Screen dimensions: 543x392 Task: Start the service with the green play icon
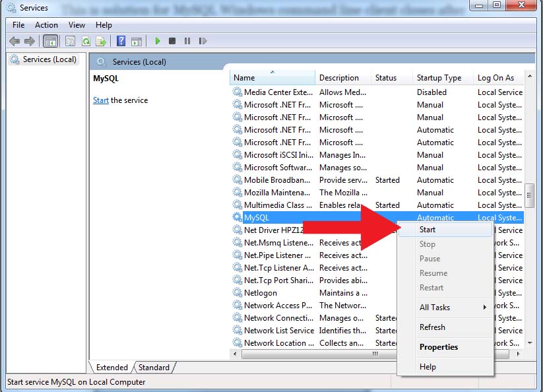tap(157, 41)
